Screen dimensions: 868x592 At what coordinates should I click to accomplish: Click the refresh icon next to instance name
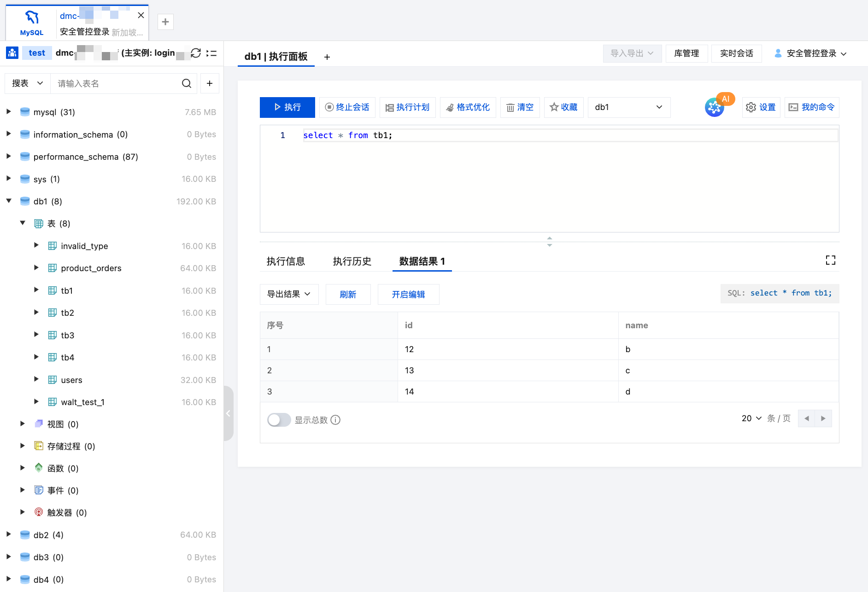[x=196, y=53]
